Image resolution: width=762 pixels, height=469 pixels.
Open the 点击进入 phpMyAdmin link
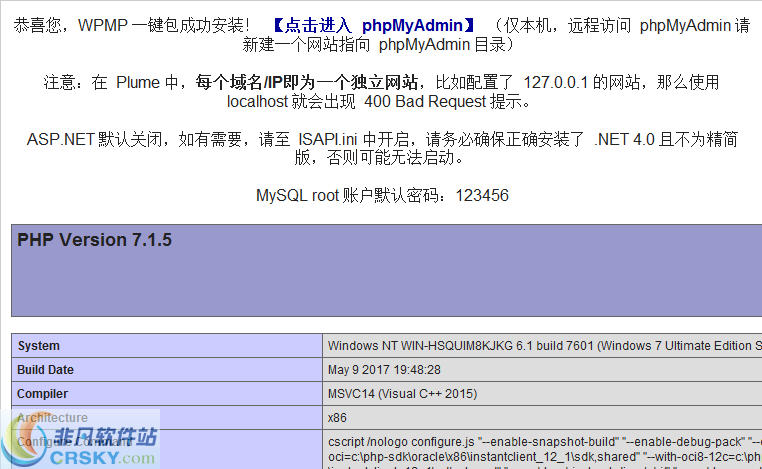374,25
